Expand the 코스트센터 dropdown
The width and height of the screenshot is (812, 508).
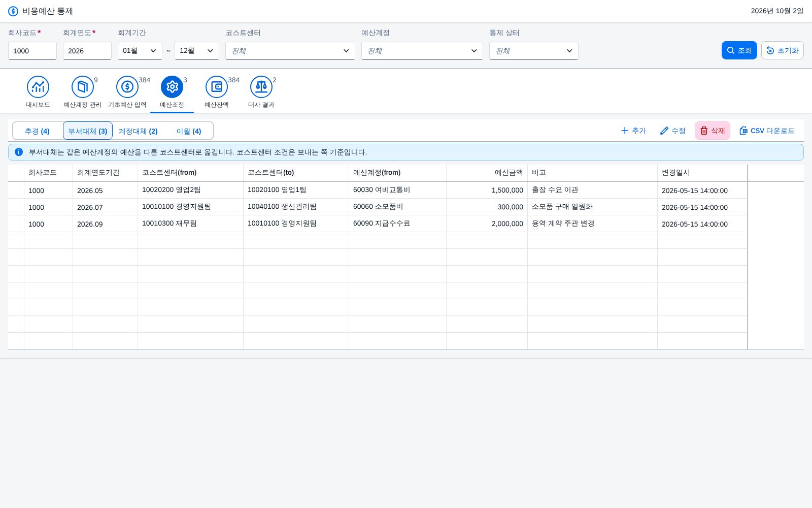[290, 51]
